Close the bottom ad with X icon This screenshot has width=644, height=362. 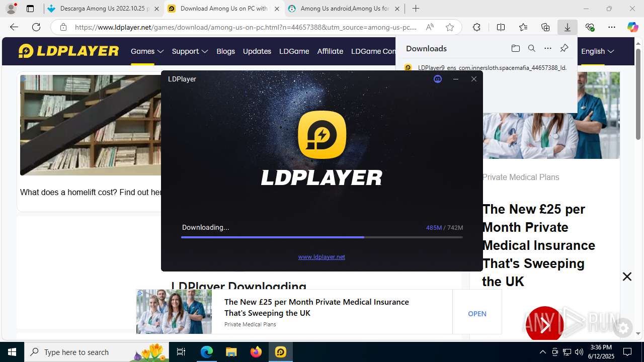(x=627, y=277)
